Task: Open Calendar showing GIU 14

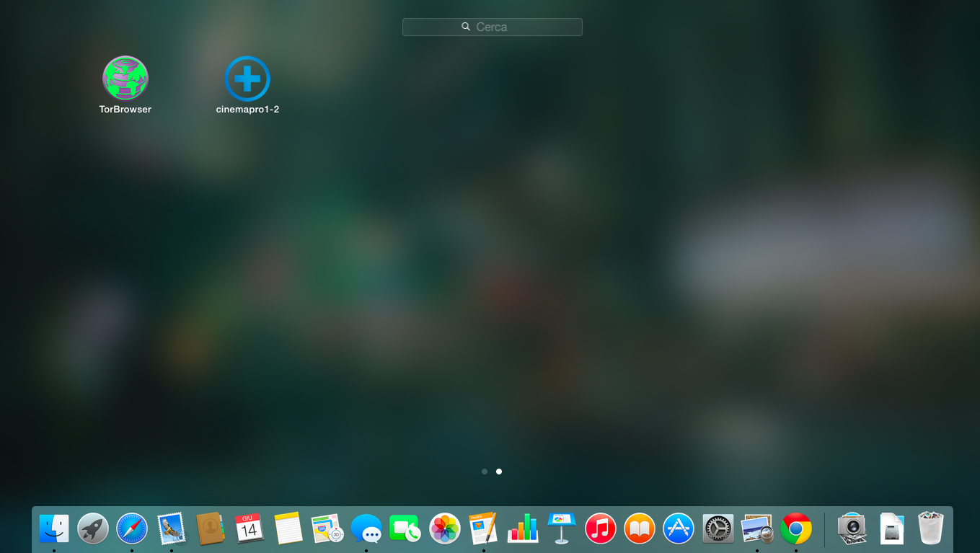Action: [x=249, y=529]
